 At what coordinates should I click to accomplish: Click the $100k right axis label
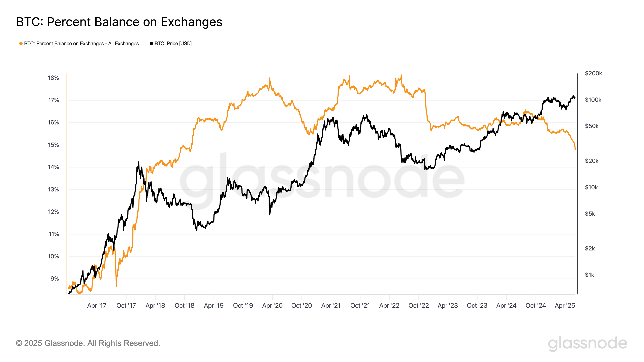pos(593,100)
